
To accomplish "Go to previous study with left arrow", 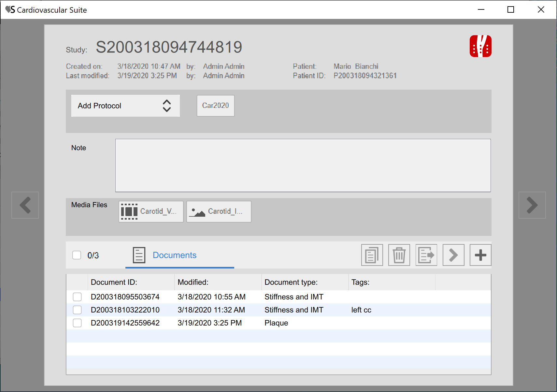I will coord(25,205).
